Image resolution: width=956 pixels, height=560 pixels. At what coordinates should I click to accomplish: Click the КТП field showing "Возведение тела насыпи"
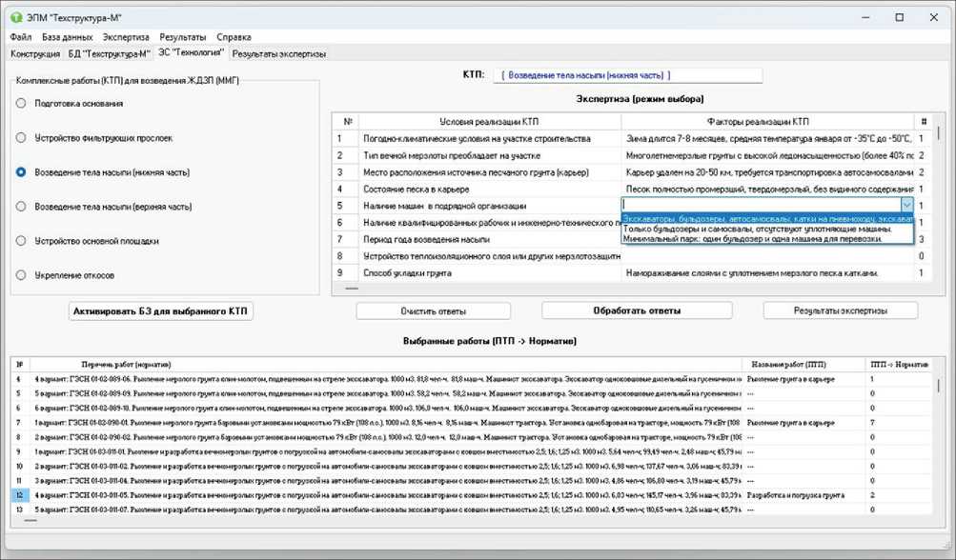[x=627, y=75]
